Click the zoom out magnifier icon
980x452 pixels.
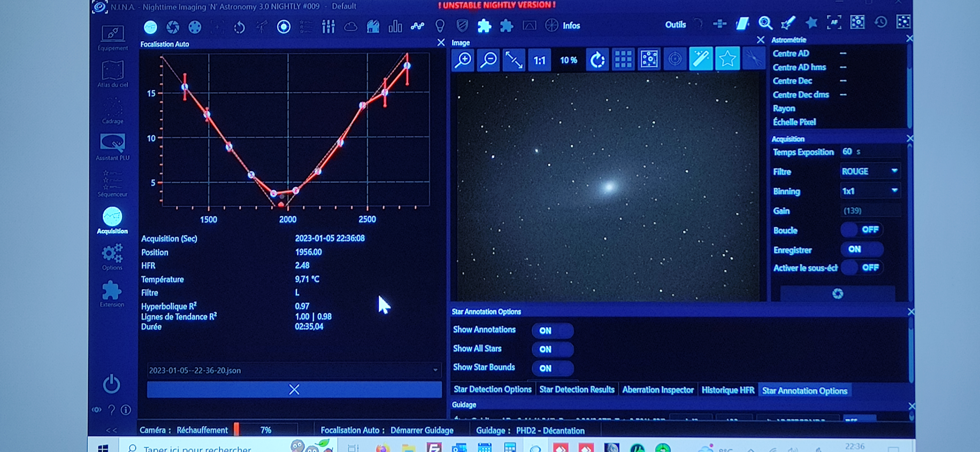(489, 60)
